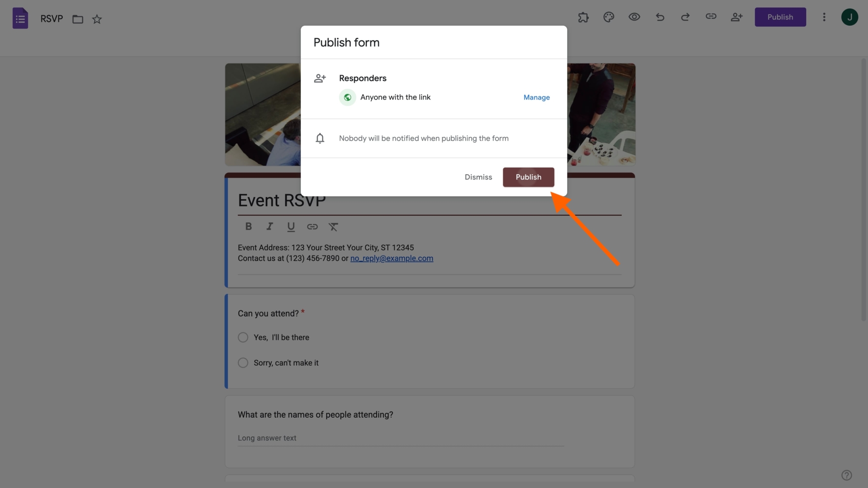Click the Help question mark icon

[x=846, y=475]
